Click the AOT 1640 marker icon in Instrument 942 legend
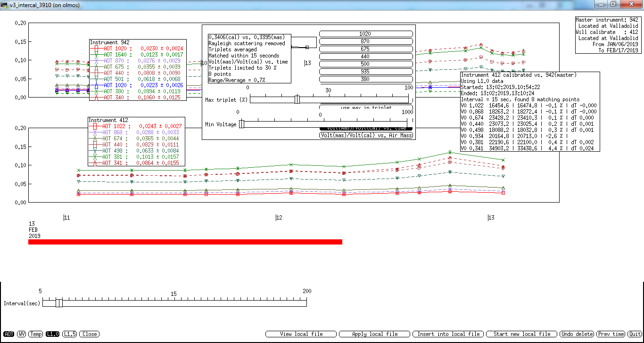Screen dimensions: 644x343 96,55
